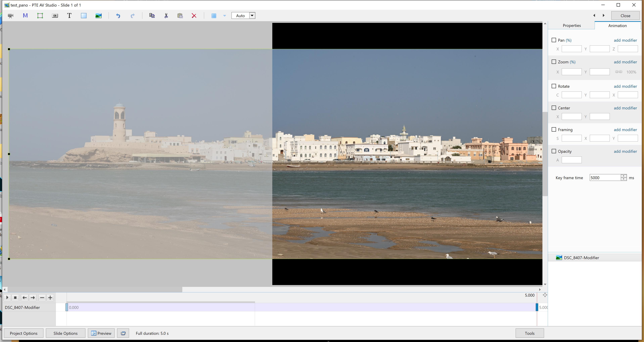Image resolution: width=644 pixels, height=342 pixels.
Task: Remove keyframe with minus button
Action: 42,297
